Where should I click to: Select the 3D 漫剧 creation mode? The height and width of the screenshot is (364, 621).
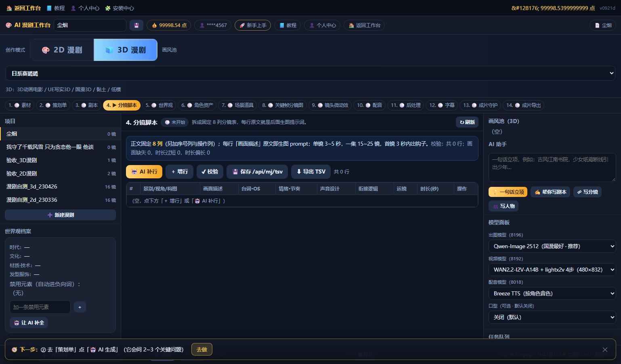pyautogui.click(x=126, y=50)
